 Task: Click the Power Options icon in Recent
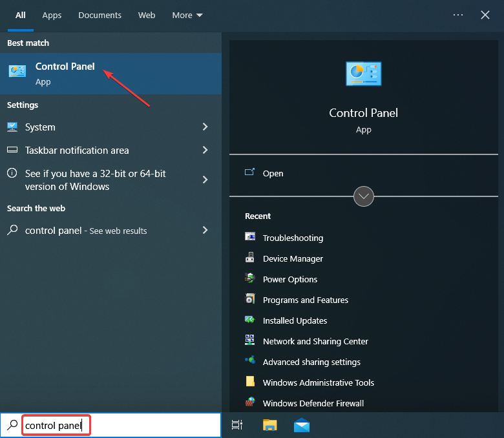pos(250,278)
